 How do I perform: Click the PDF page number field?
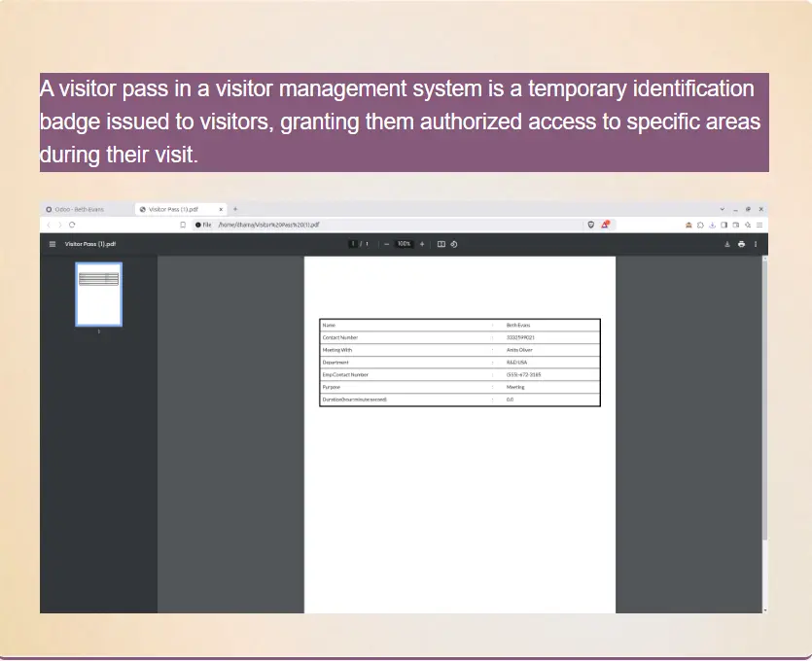[x=352, y=244]
